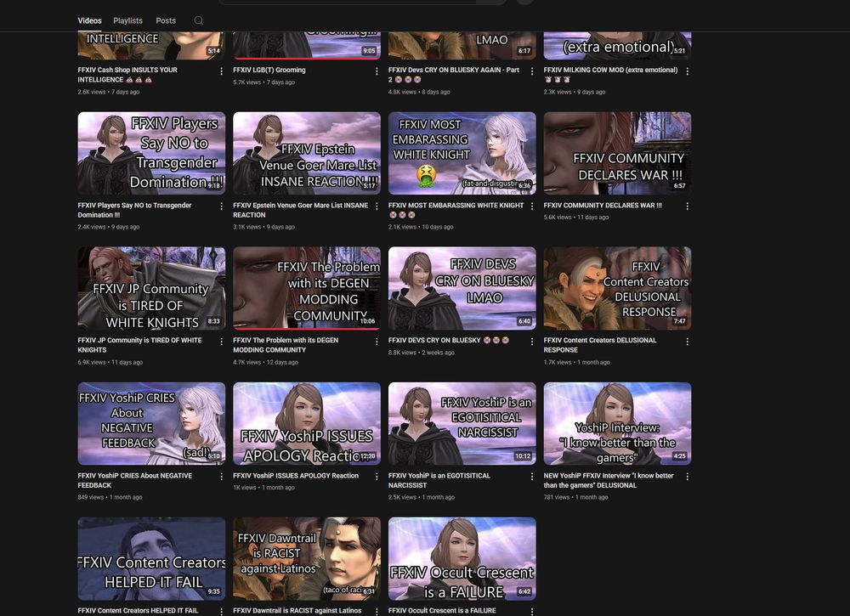This screenshot has height=616, width=850.
Task: Play the DEGEN MODDING COMMUNITY thumbnail
Action: (x=307, y=288)
